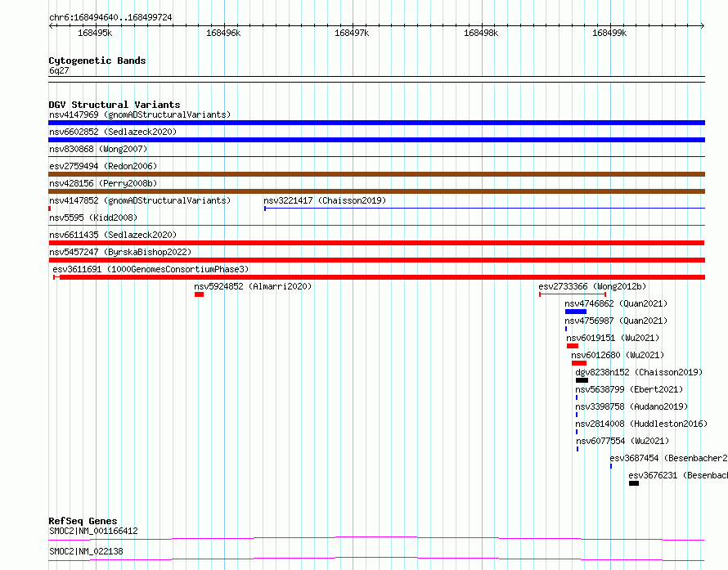Select the 6q27 cytogenetic band label

pos(59,70)
